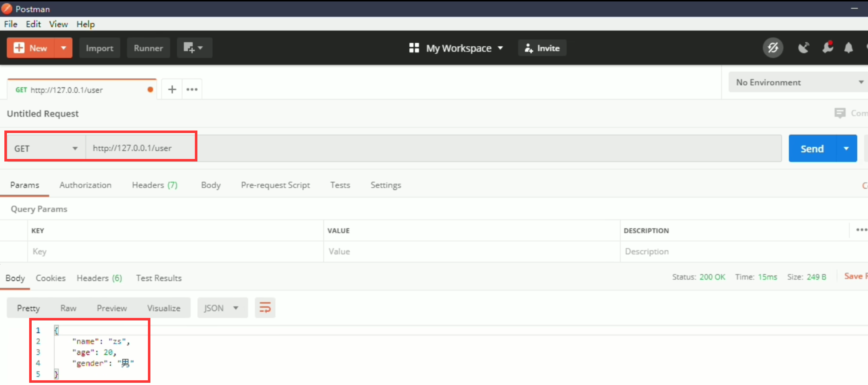
Task: Open the New button dropdown arrow
Action: [63, 48]
